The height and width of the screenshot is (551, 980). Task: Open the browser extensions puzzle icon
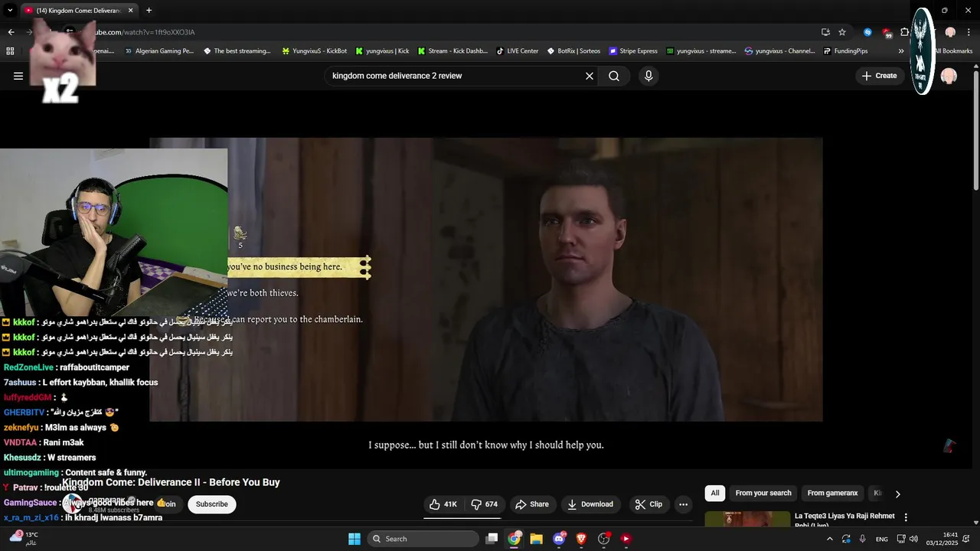point(904,32)
